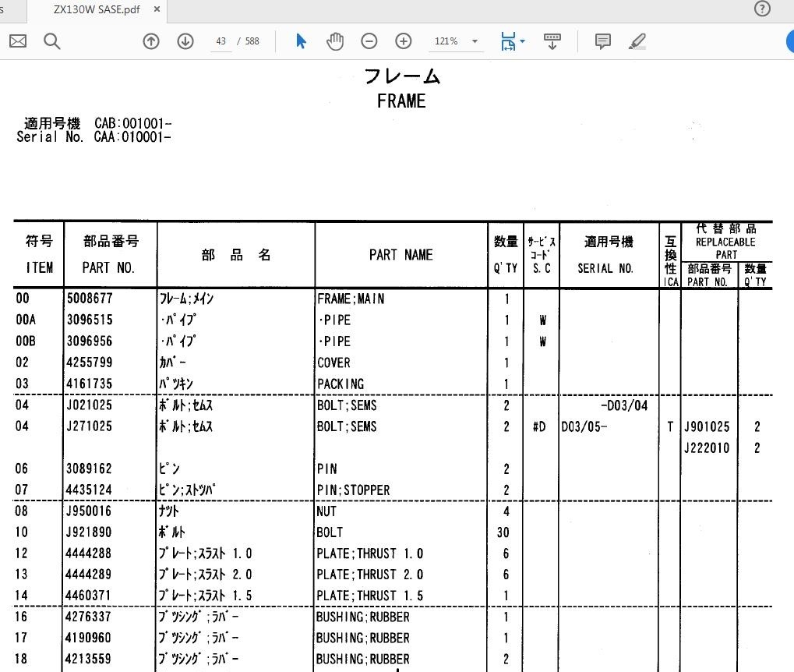
Task: Click the Add Comment speech bubble icon
Action: 602,41
